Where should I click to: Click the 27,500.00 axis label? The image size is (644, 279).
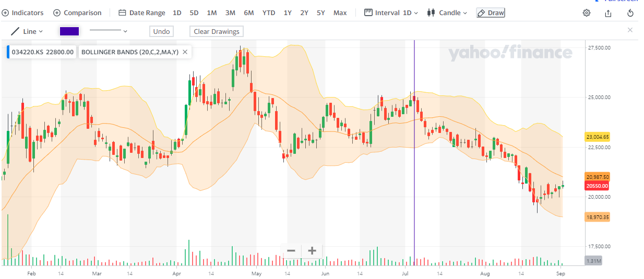pos(599,47)
